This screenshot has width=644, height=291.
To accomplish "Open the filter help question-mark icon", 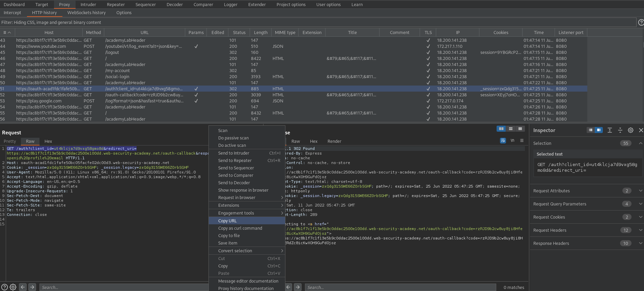I will [x=641, y=22].
